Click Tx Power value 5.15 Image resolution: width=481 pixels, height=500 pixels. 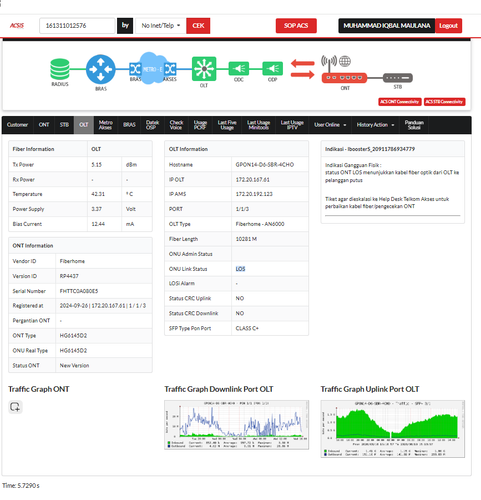[x=97, y=165]
